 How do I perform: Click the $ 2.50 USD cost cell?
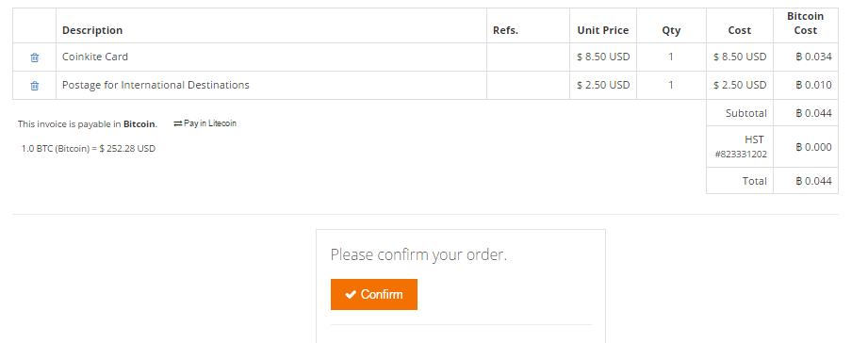[740, 85]
